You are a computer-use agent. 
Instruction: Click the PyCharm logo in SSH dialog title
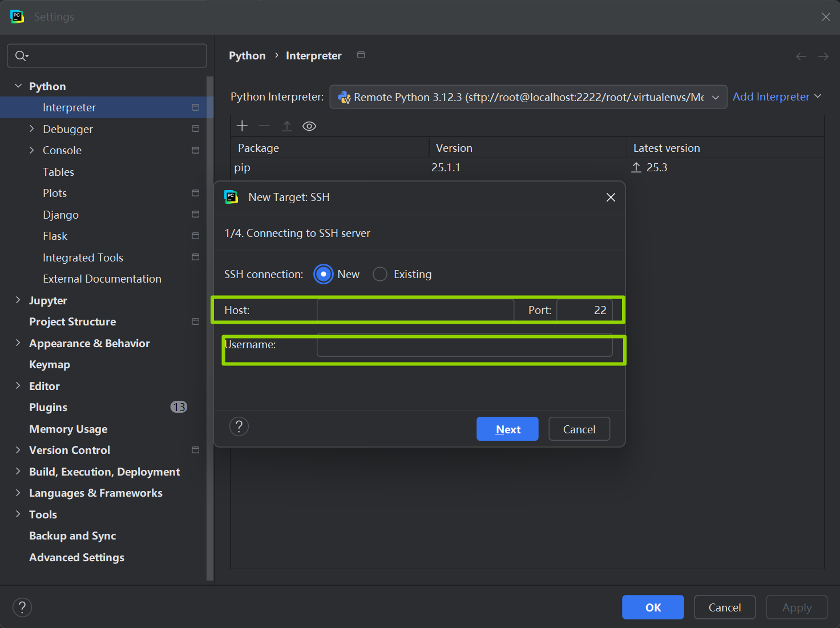pyautogui.click(x=231, y=197)
